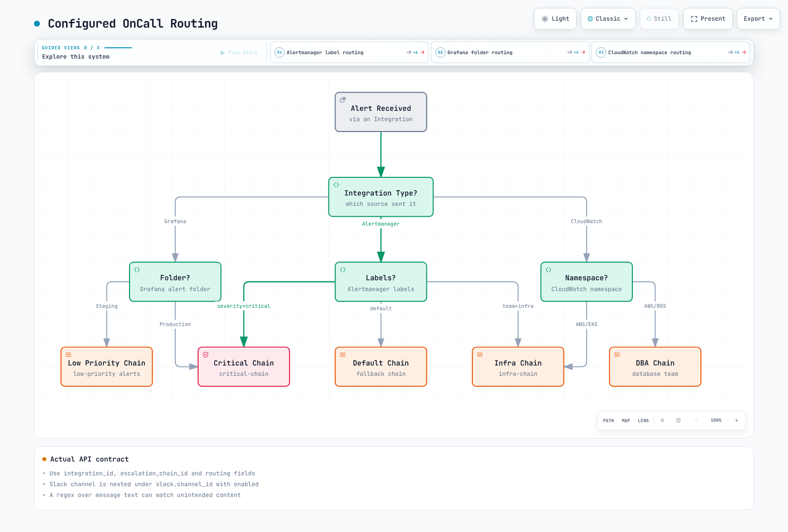Click the 01 step badge for Alertmanager routing

(x=279, y=53)
